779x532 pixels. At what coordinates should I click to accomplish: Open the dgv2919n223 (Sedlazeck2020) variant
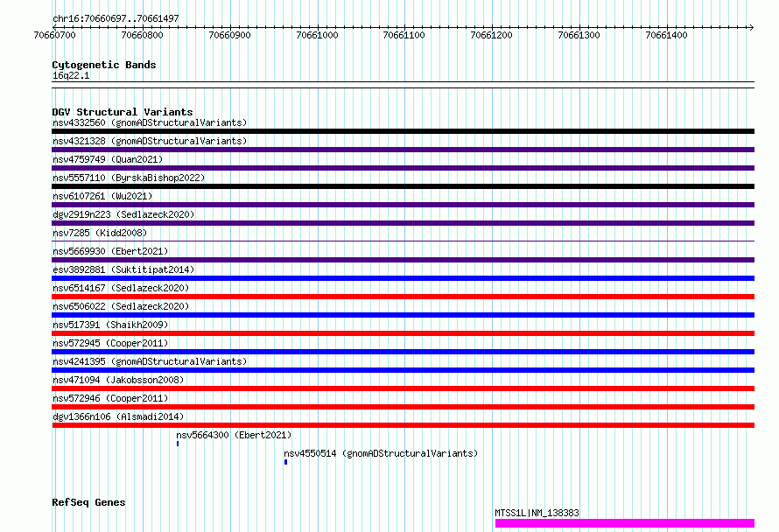tap(123, 214)
